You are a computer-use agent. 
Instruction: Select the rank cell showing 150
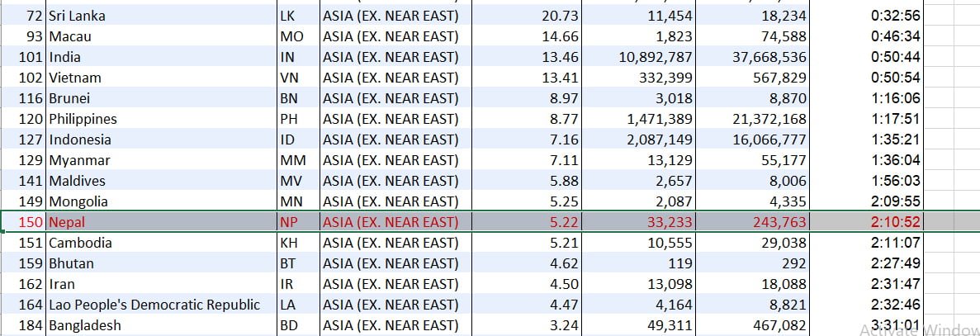click(31, 222)
